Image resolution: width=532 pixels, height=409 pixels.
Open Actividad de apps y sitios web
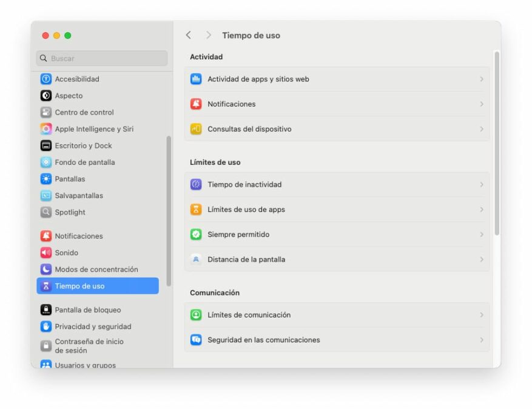[337, 79]
